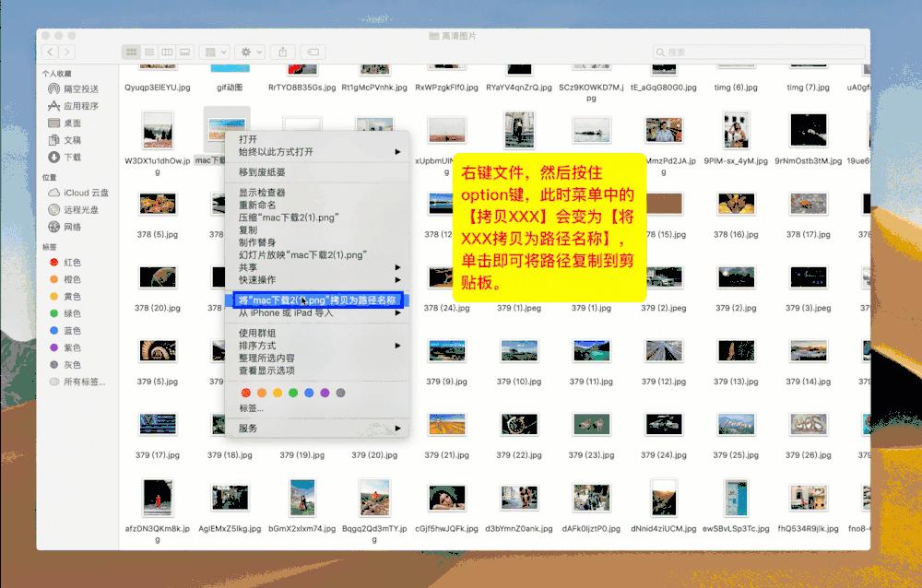
Task: Apply the gray tag dot in context menu
Action: pos(340,393)
